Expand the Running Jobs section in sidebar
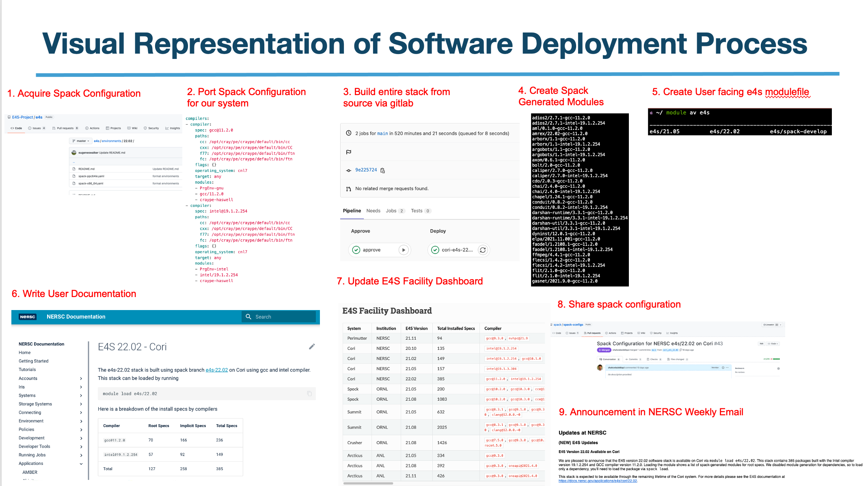The width and height of the screenshot is (868, 486). 81,455
